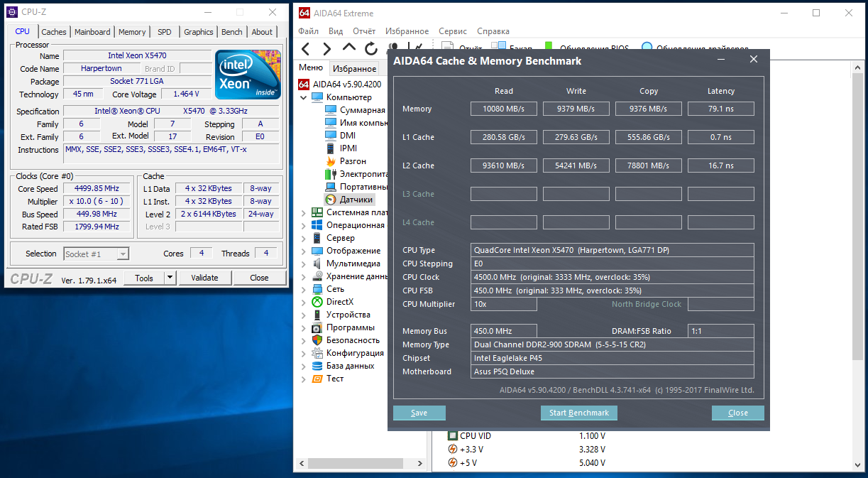Click the Сеть network icon in tree

tap(317, 289)
